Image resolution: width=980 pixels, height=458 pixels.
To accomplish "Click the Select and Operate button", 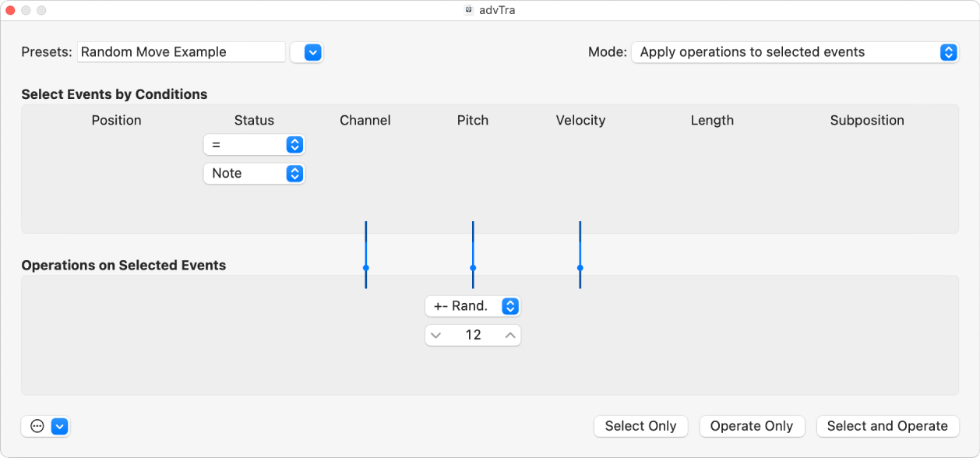I will point(887,426).
